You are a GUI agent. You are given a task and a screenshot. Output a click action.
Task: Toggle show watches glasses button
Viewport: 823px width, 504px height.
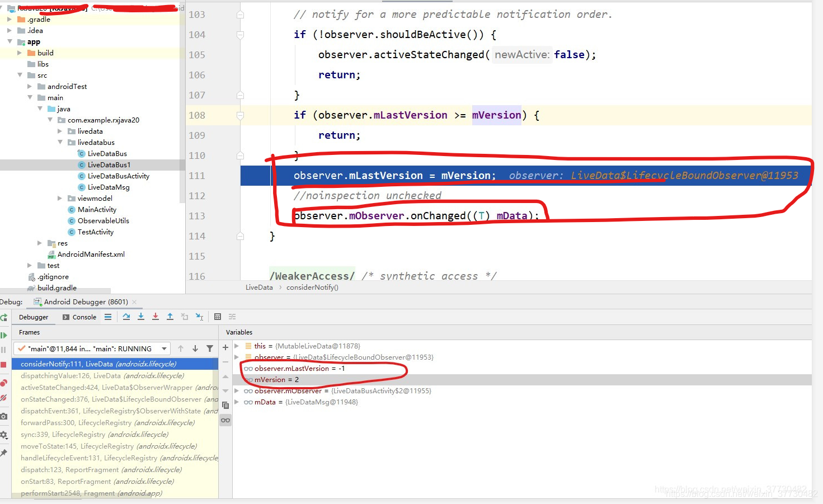225,420
